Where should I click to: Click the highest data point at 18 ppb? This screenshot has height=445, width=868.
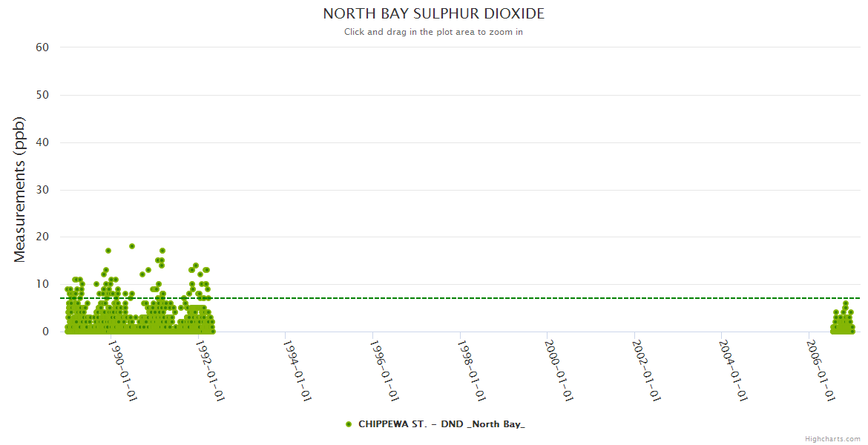pyautogui.click(x=132, y=246)
